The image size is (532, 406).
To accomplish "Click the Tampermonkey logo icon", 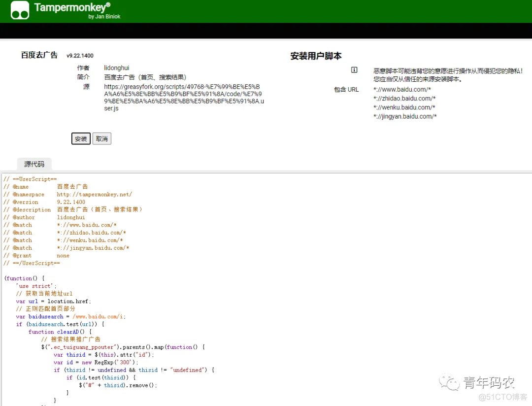I will pyautogui.click(x=20, y=10).
